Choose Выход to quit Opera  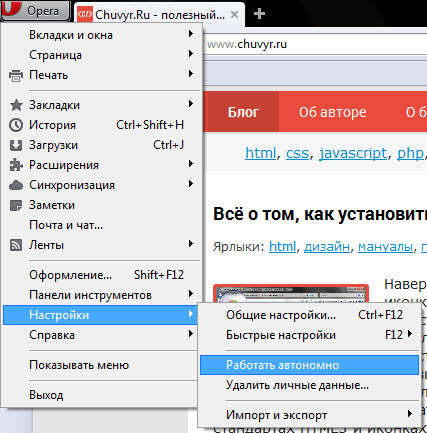(100, 395)
